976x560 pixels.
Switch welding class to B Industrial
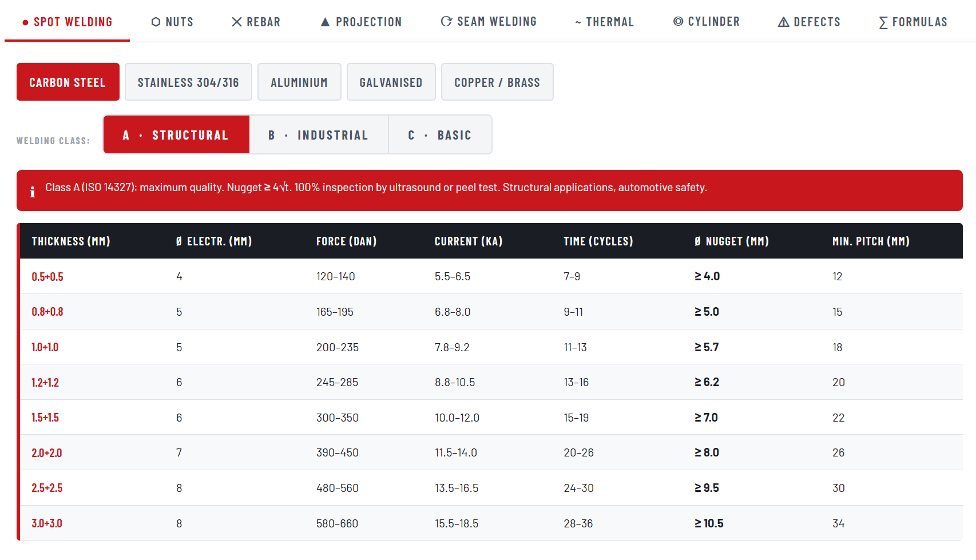pos(319,135)
